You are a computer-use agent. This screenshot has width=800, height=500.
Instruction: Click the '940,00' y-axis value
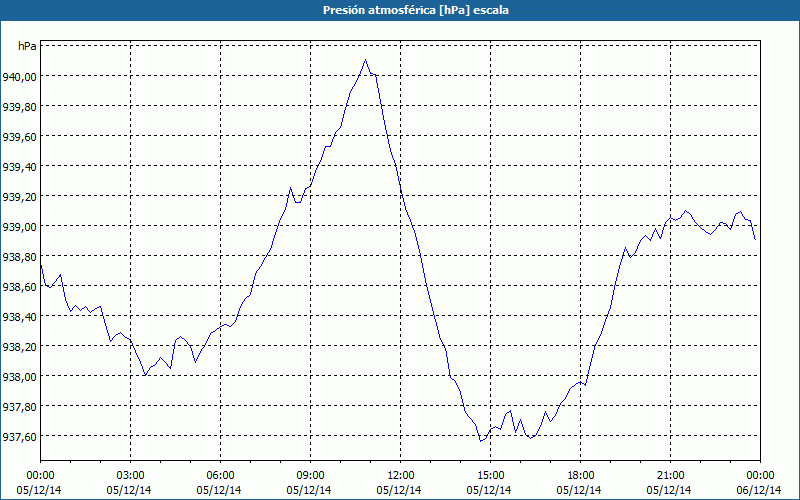coord(19,77)
